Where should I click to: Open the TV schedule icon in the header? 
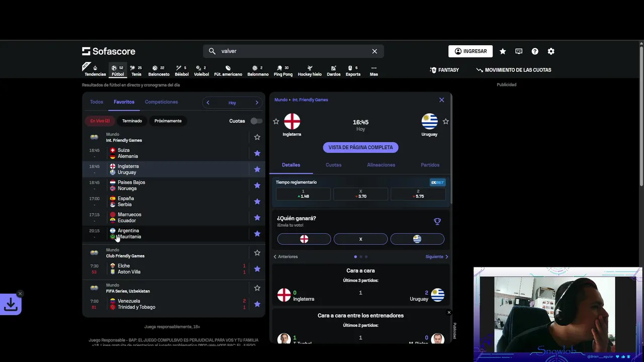pos(519,51)
